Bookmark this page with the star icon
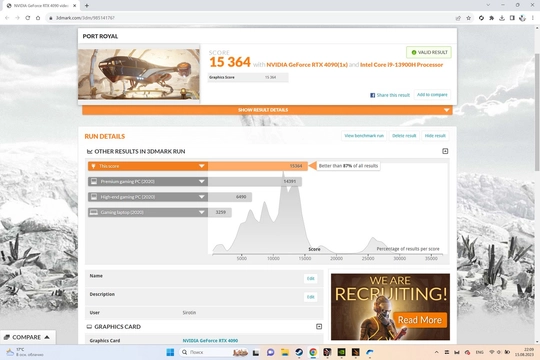 [x=468, y=18]
